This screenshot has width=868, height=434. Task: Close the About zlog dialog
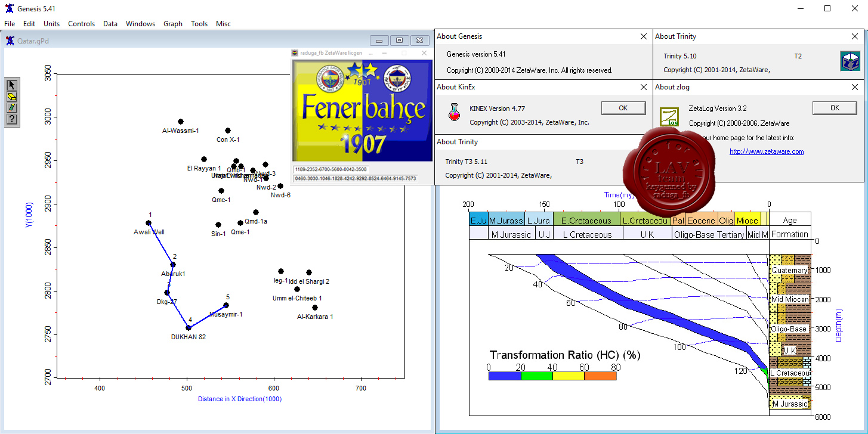click(x=855, y=87)
